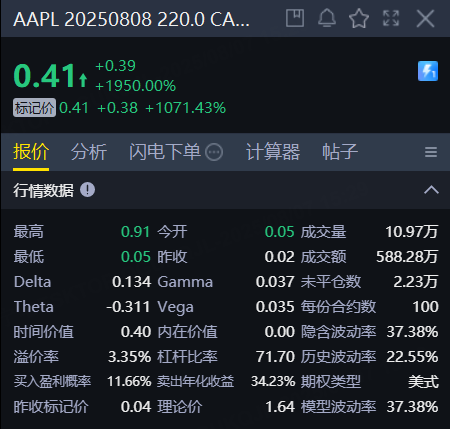Add option to watchlist with star icon
The height and width of the screenshot is (429, 450).
tap(359, 18)
